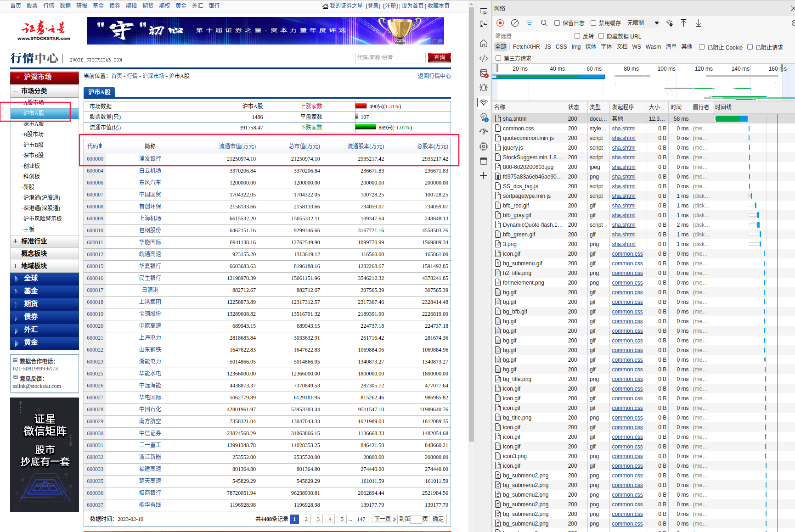Screen dimensions: 795x532
Task: Expand the 标准行业 section
Action: pyautogui.click(x=16, y=241)
